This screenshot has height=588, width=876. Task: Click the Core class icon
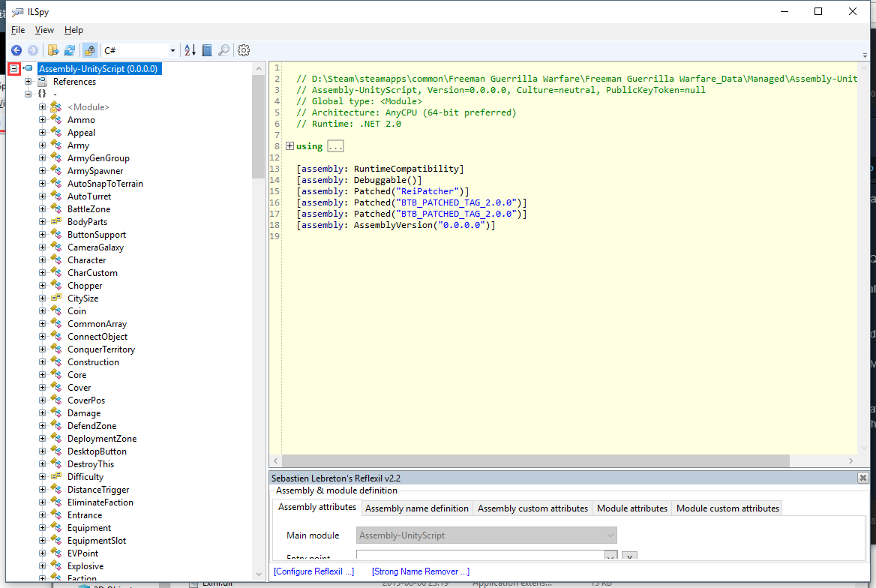(55, 375)
